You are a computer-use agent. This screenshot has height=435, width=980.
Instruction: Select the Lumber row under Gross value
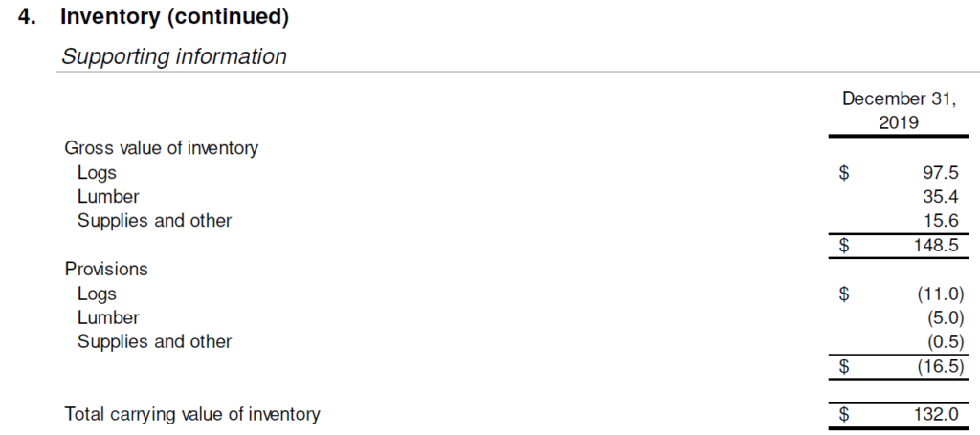tap(108, 197)
